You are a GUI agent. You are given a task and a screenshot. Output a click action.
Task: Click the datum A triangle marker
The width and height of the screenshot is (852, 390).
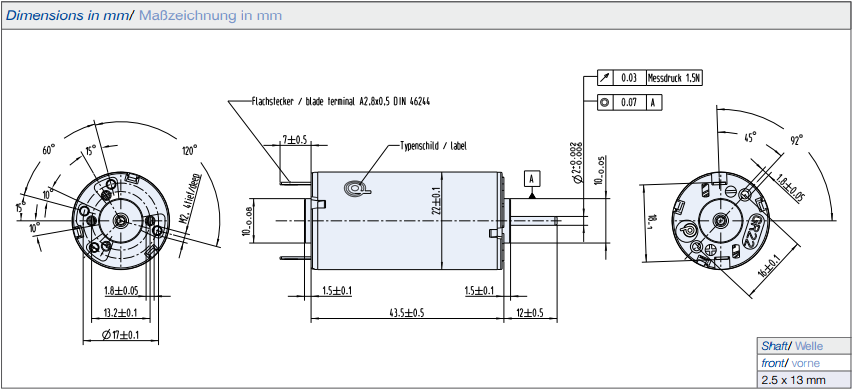[532, 195]
